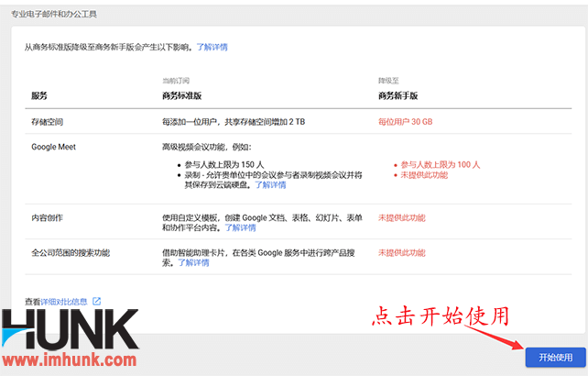The height and width of the screenshot is (376, 588).
Task: Click the text 高级视频会议功能，例如:
Action: pyautogui.click(x=207, y=147)
